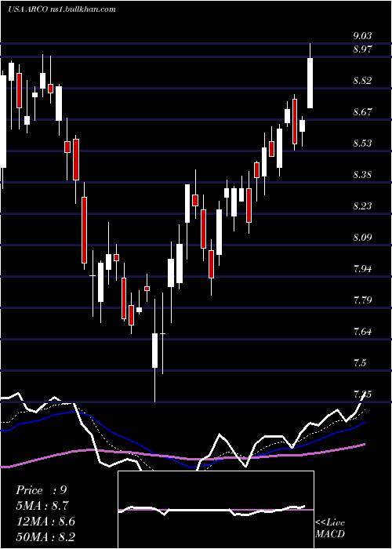Click the 5MA : 8.7 readout

point(42,506)
